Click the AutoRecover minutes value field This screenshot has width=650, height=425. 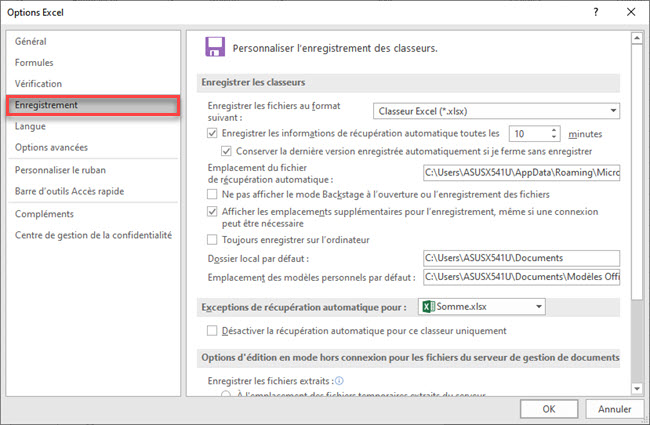click(x=529, y=134)
